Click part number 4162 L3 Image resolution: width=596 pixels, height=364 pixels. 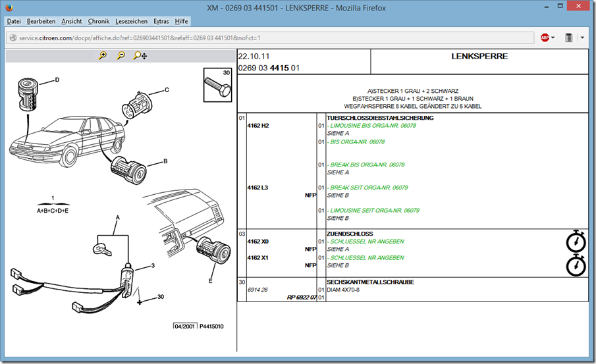[x=257, y=188]
